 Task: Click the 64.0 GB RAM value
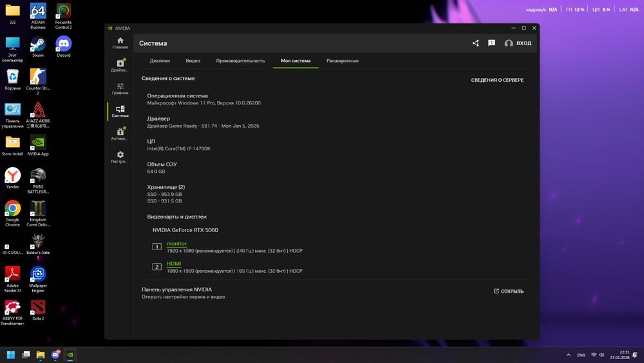[156, 172]
